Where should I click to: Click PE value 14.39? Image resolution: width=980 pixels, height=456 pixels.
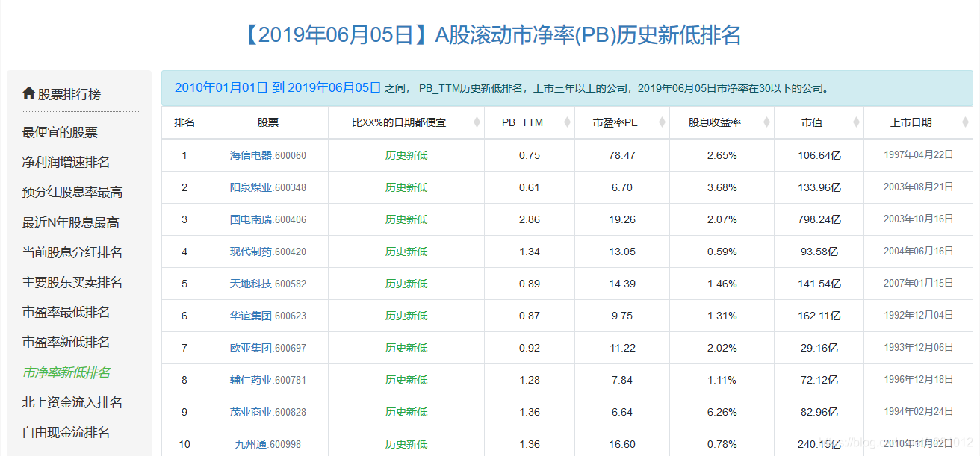pyautogui.click(x=622, y=284)
